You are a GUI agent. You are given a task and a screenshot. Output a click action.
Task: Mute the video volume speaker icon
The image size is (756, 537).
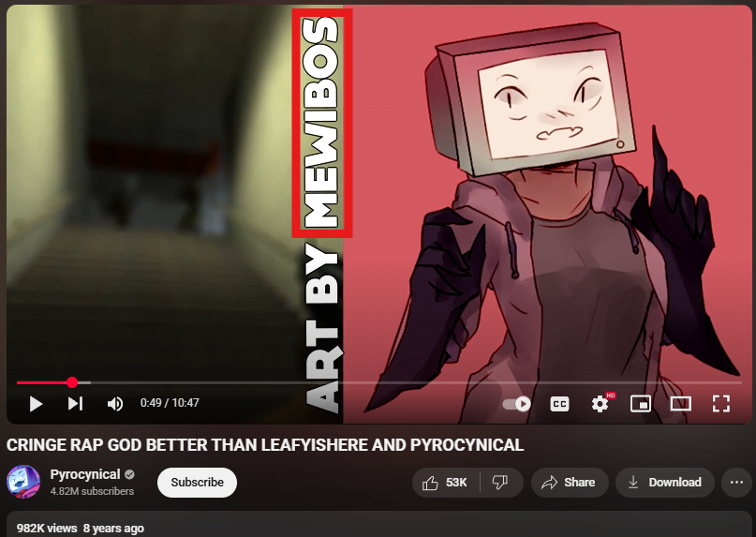115,404
